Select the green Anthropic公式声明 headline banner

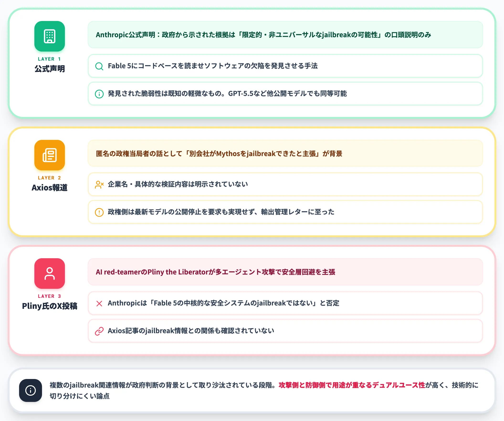point(285,35)
